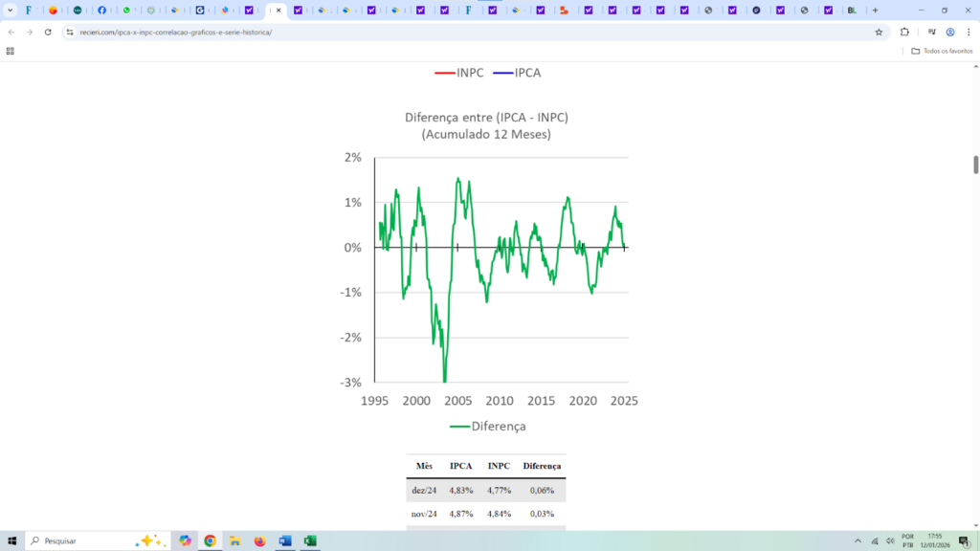
Task: Open the Chrome three-dot menu
Action: (969, 32)
